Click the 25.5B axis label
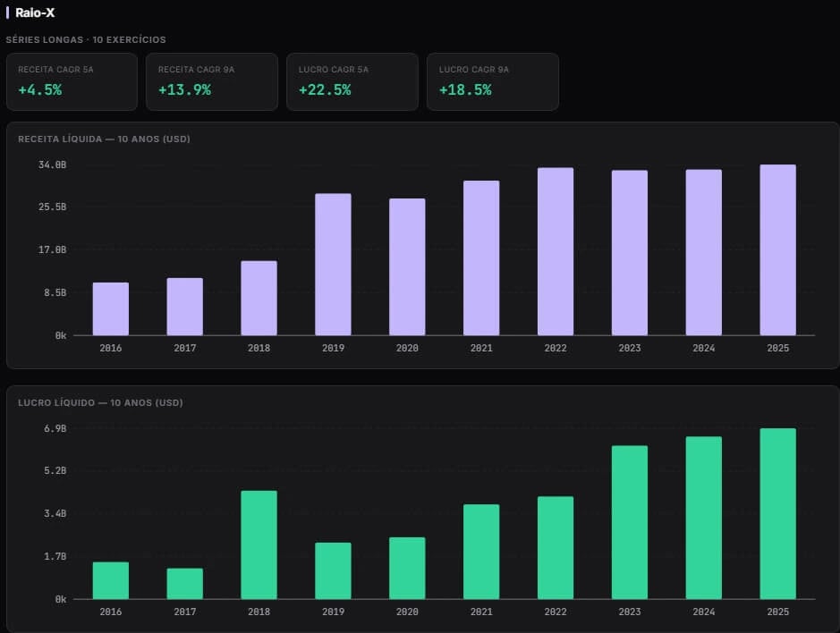 tap(53, 207)
